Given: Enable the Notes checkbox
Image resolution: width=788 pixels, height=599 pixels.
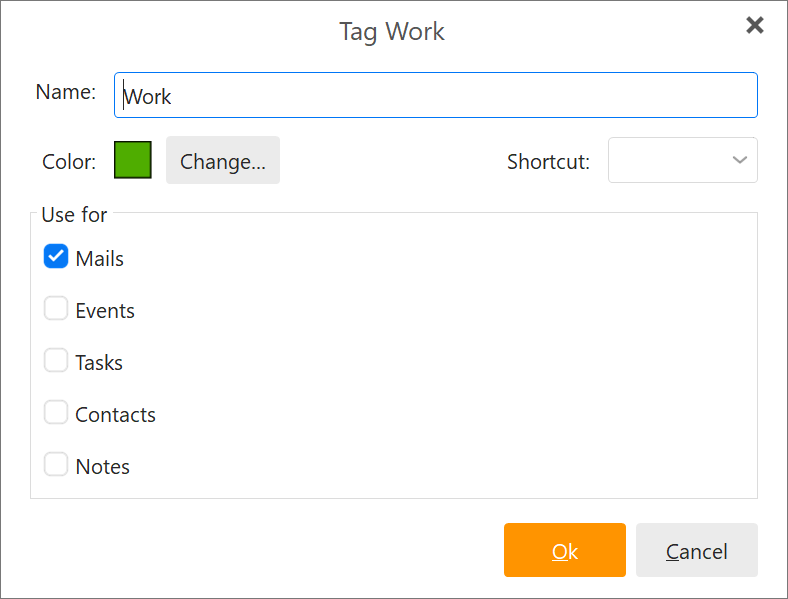Looking at the screenshot, I should pyautogui.click(x=56, y=464).
